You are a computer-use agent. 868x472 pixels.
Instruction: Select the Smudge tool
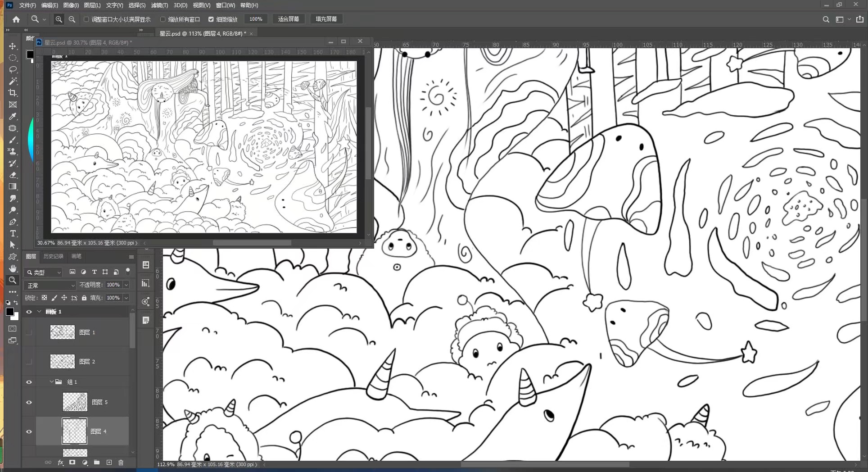pyautogui.click(x=13, y=199)
